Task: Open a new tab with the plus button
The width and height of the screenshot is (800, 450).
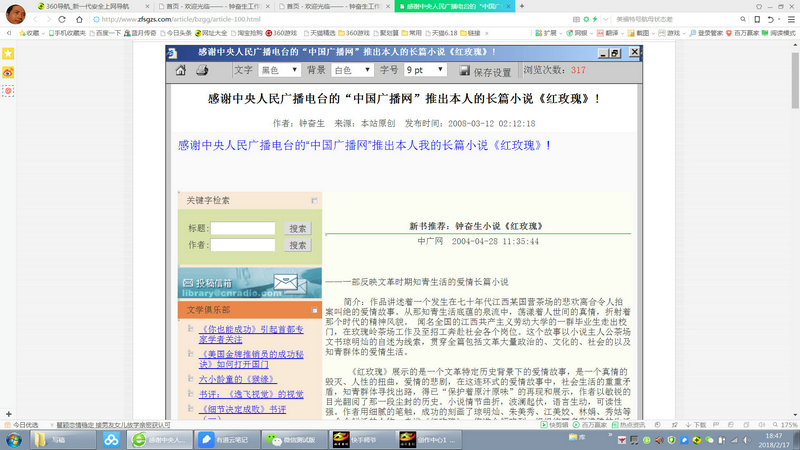Action: pyautogui.click(x=521, y=6)
